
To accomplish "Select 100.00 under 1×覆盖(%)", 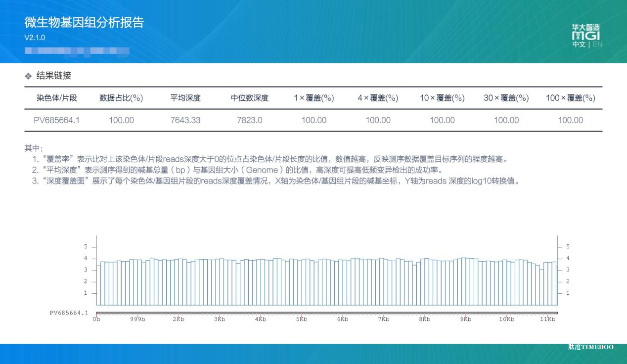I will point(314,120).
